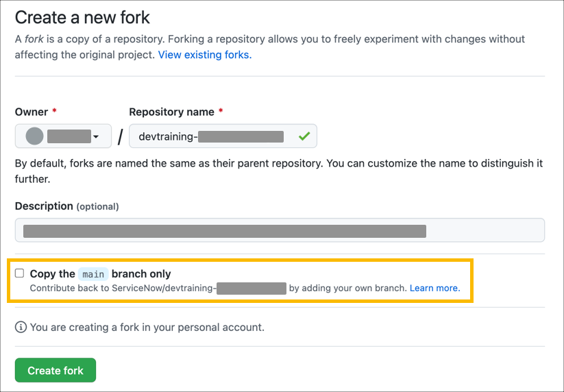Click the caret arrow in Owner selector
Screen dimensions: 564x392
point(96,137)
